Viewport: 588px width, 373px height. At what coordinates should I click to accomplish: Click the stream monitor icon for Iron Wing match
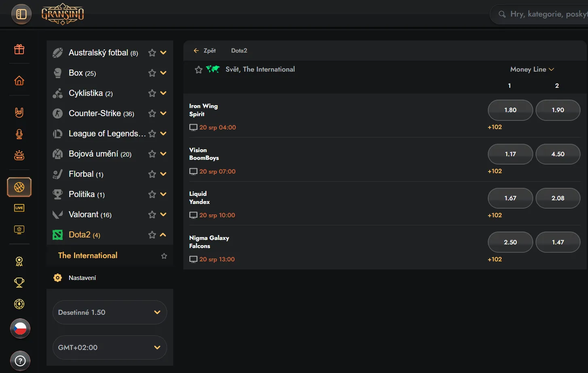click(x=193, y=127)
